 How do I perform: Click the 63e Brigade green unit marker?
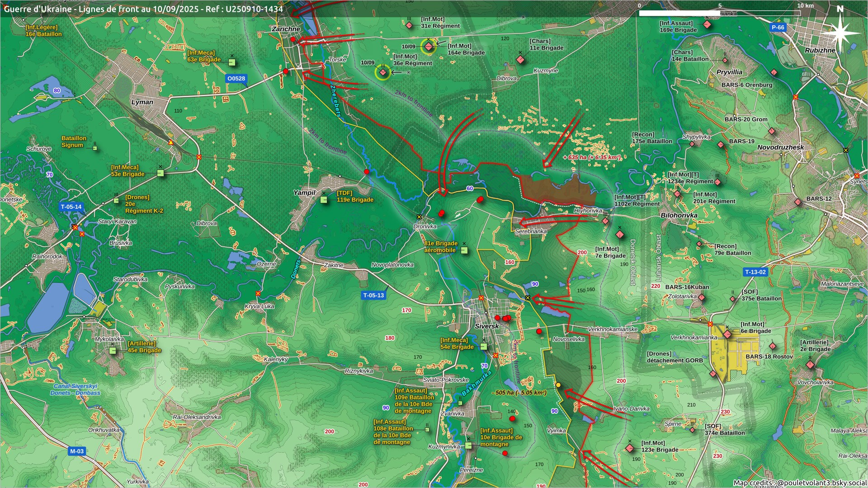pyautogui.click(x=232, y=62)
